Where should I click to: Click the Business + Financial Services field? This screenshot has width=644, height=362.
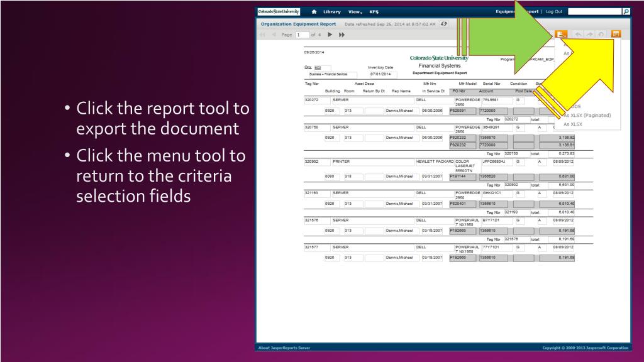click(x=333, y=75)
